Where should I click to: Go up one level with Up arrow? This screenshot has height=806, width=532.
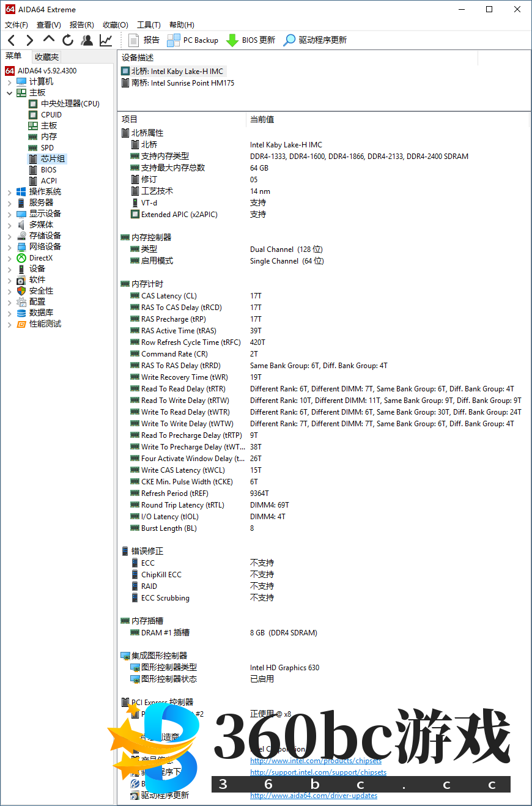tap(49, 40)
